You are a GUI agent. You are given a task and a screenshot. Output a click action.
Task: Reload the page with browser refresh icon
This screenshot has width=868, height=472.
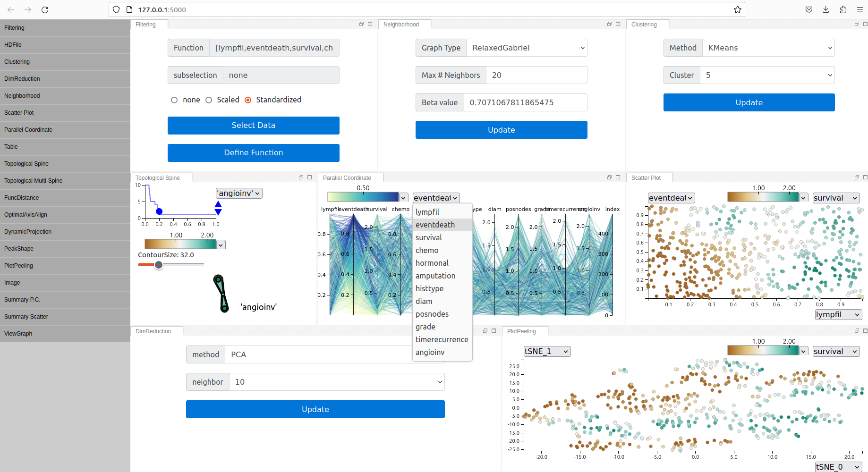45,9
